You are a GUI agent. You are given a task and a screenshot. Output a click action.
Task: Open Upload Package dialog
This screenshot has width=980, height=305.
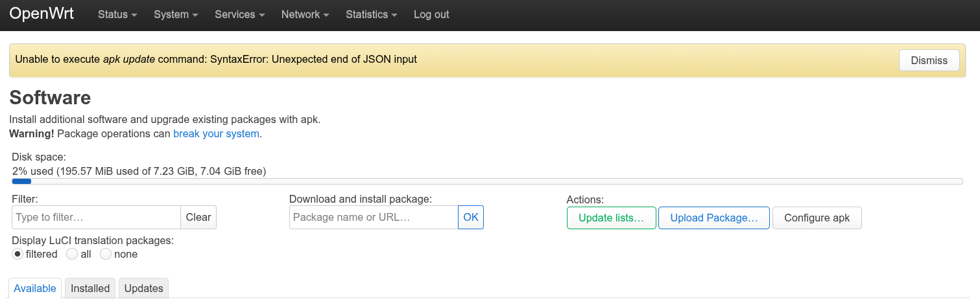[x=713, y=218]
